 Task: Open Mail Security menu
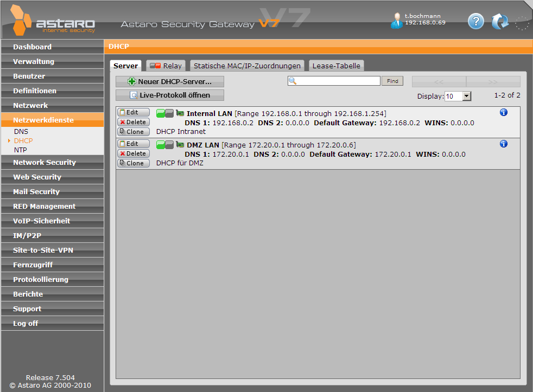(52, 191)
